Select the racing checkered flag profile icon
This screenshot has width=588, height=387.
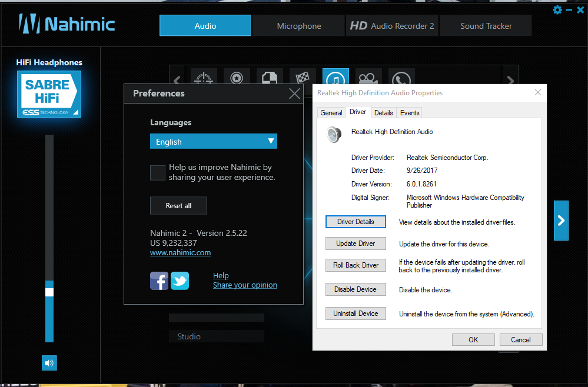[x=303, y=76]
